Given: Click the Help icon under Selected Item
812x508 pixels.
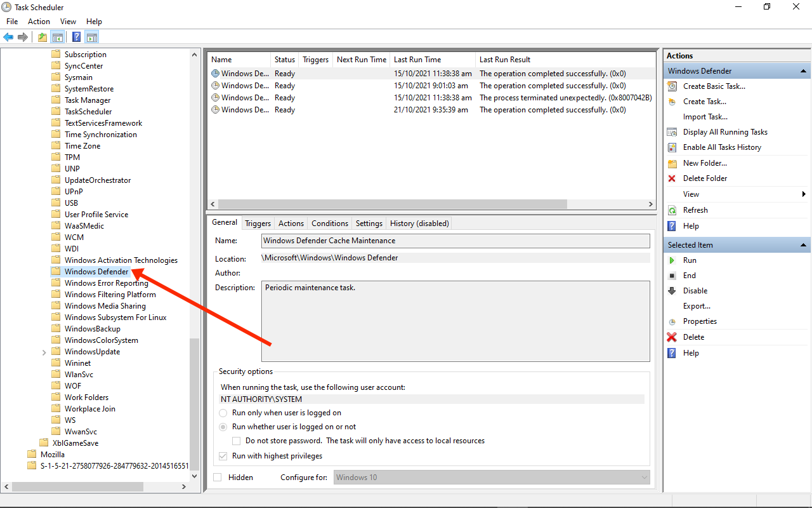Looking at the screenshot, I should tap(672, 353).
